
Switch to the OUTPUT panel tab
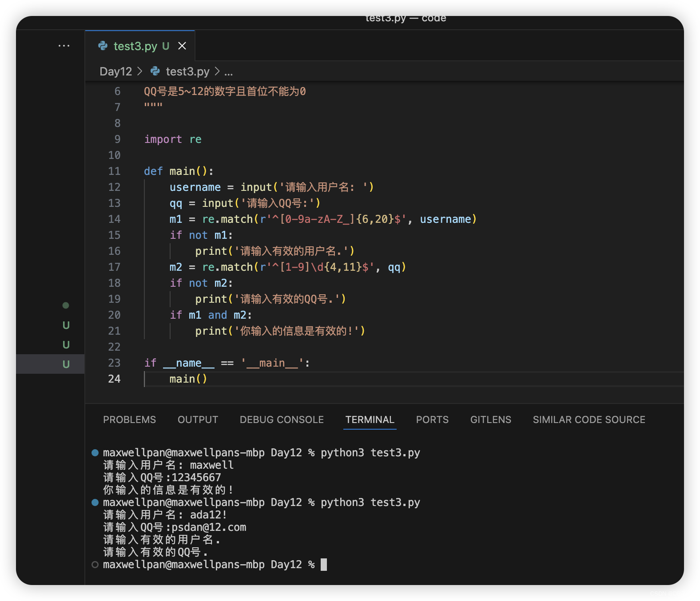pyautogui.click(x=198, y=419)
